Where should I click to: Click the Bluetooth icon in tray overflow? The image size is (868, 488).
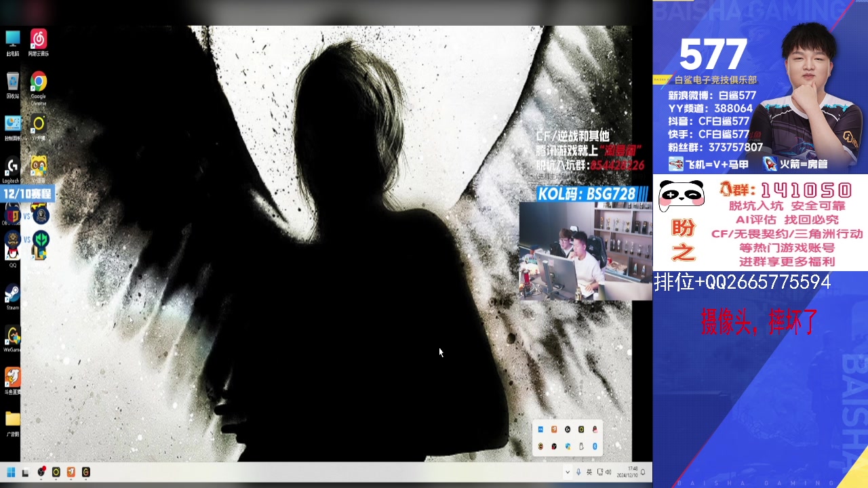click(x=595, y=446)
